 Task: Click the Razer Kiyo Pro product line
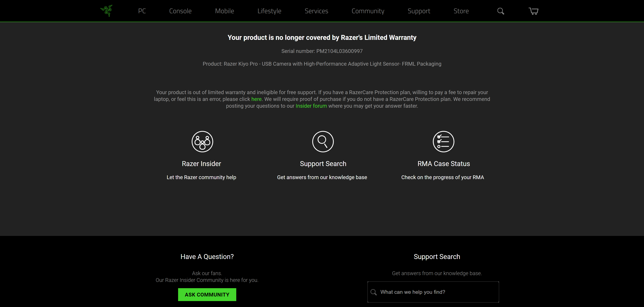(322, 64)
